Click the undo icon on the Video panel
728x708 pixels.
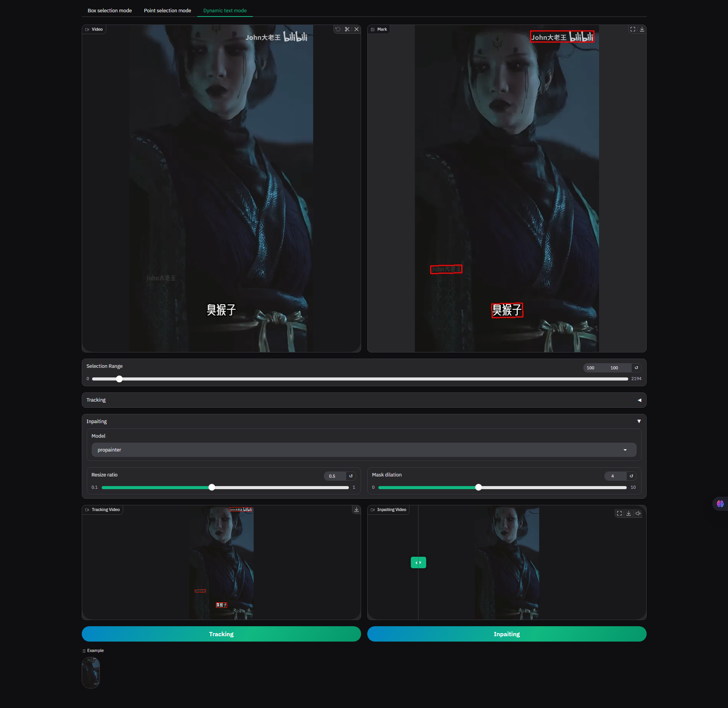pyautogui.click(x=338, y=29)
